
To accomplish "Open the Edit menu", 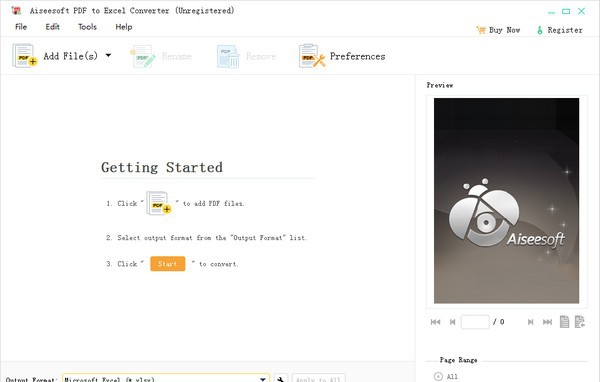I will [52, 27].
